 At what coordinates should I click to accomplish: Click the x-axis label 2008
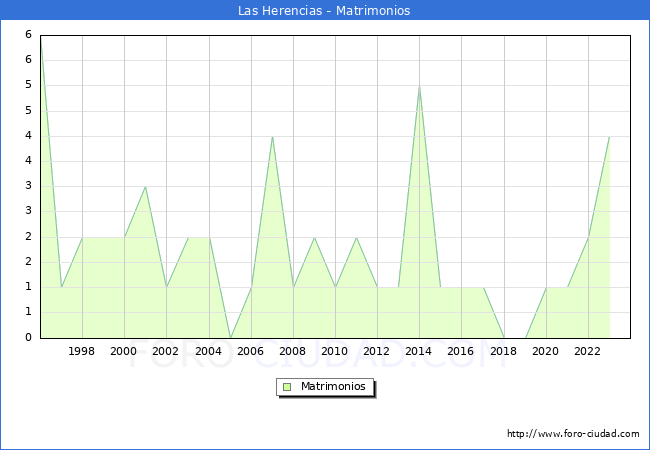[293, 351]
